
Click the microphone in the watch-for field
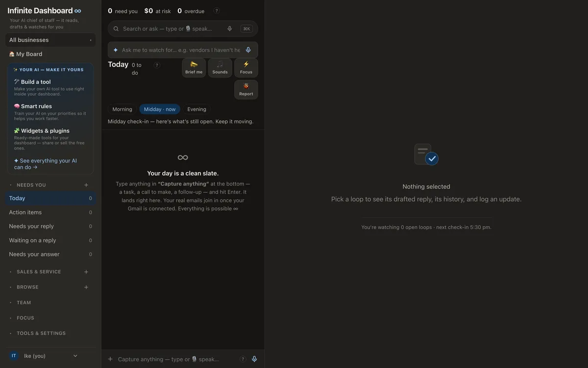pos(248,50)
